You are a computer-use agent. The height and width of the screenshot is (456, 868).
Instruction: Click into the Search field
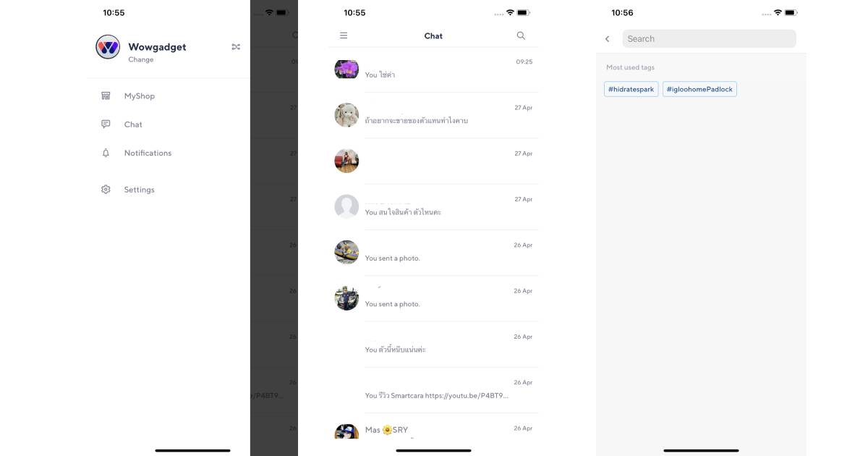pos(709,39)
